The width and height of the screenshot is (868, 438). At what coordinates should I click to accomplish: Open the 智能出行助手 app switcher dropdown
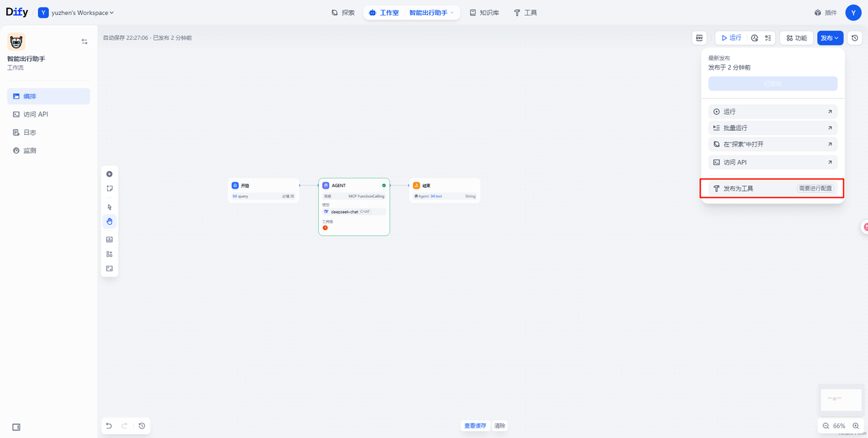[431, 13]
